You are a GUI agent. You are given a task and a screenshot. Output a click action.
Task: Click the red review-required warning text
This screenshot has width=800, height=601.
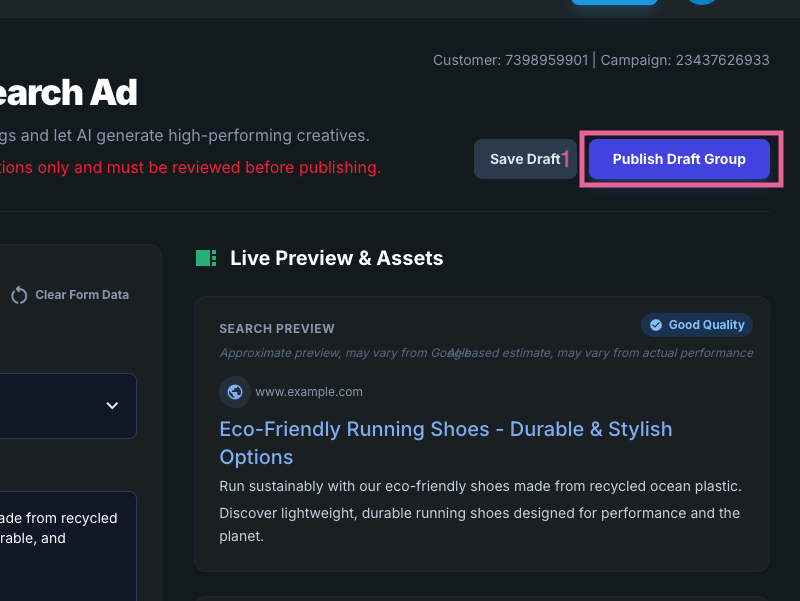click(190, 167)
